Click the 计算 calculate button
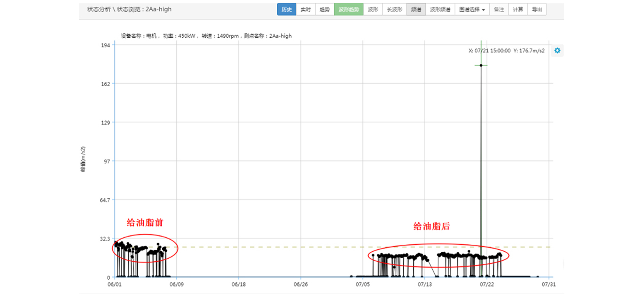Image resolution: width=644 pixels, height=294 pixels. (517, 9)
